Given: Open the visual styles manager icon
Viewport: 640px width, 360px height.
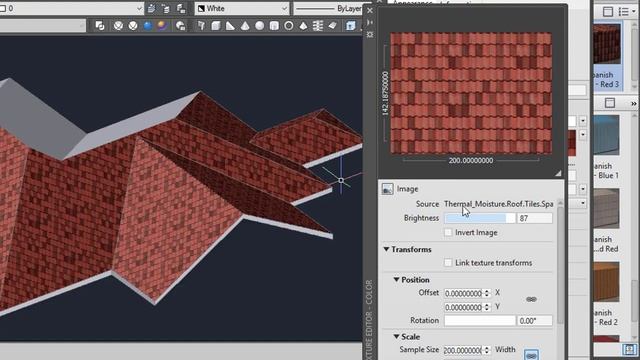Looking at the screenshot, I should (180, 26).
